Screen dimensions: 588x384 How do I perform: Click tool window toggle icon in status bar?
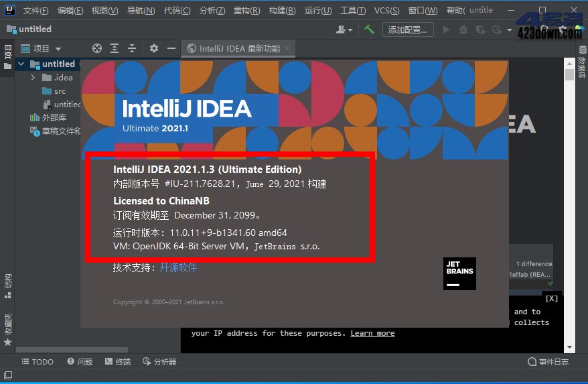(x=8, y=375)
